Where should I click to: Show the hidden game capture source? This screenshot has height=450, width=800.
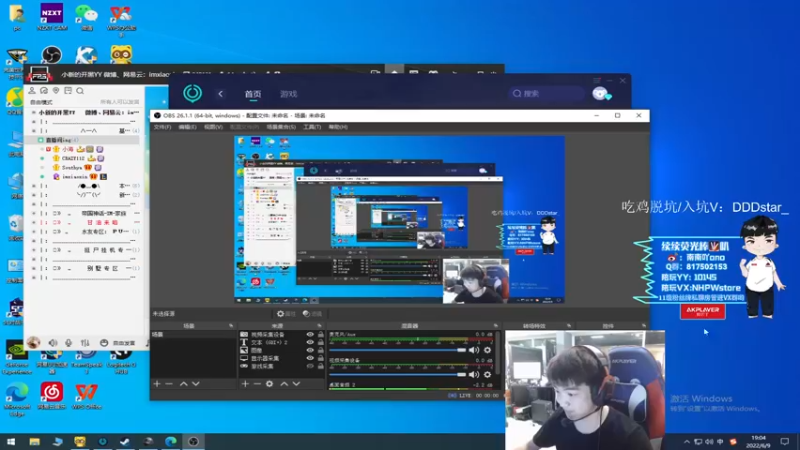[310, 366]
